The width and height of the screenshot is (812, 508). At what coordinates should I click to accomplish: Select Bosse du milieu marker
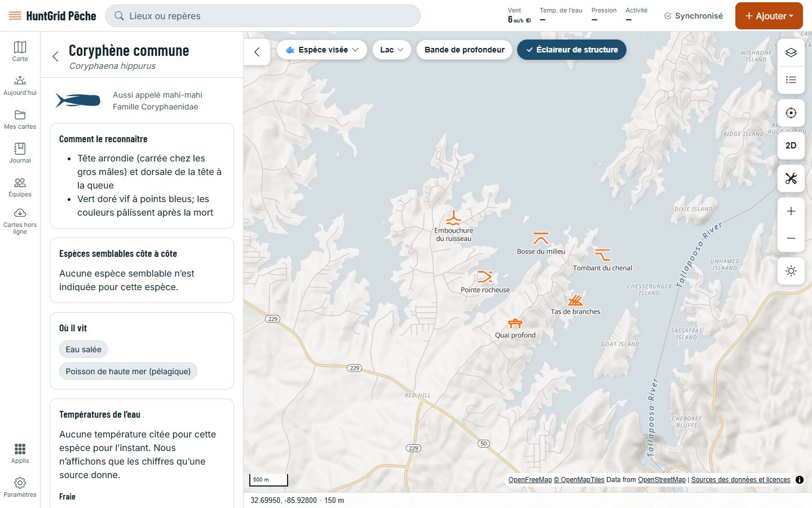(x=541, y=238)
